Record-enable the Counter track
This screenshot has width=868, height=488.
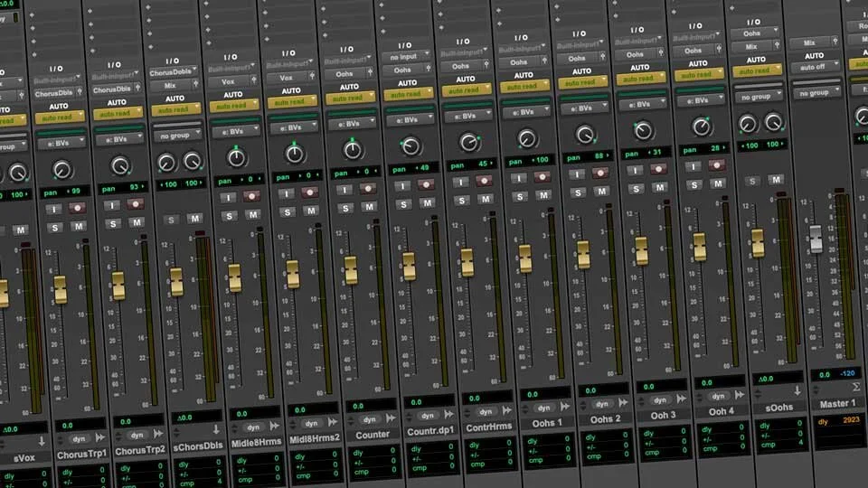[368, 188]
